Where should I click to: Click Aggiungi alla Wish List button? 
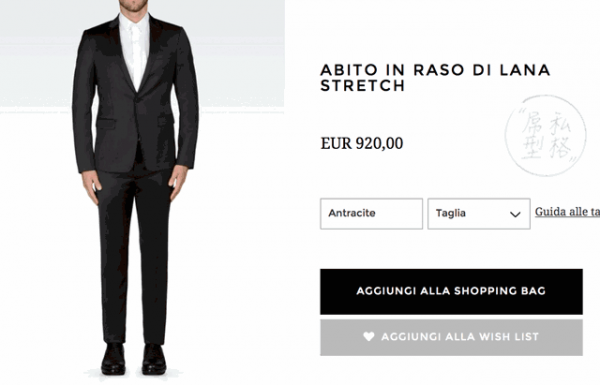point(451,338)
